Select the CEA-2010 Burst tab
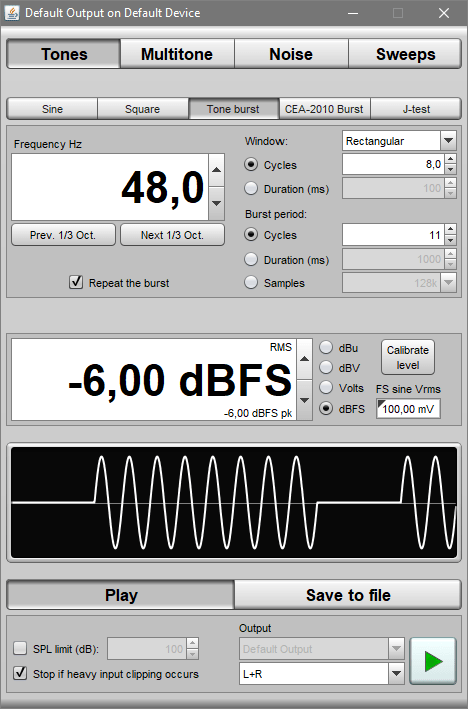 324,109
